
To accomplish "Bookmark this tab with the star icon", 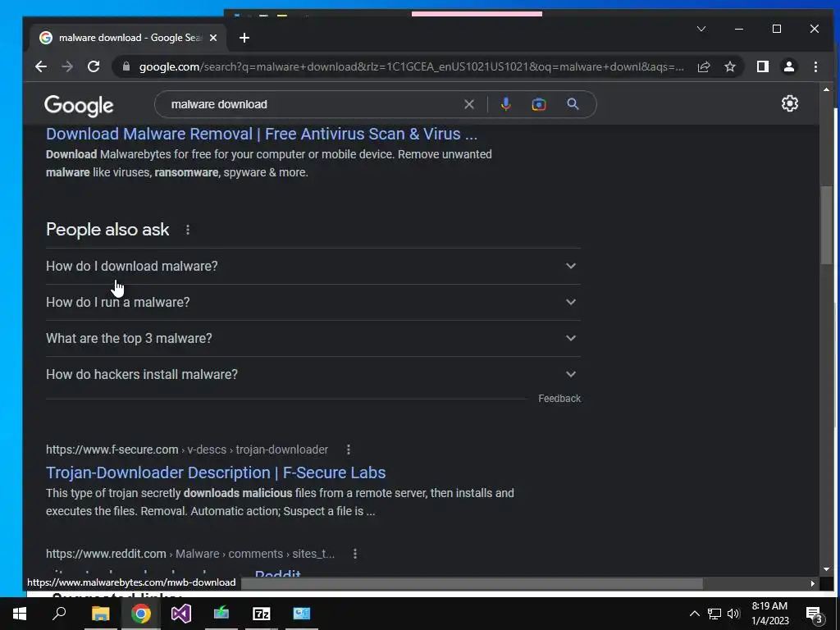I will click(729, 66).
